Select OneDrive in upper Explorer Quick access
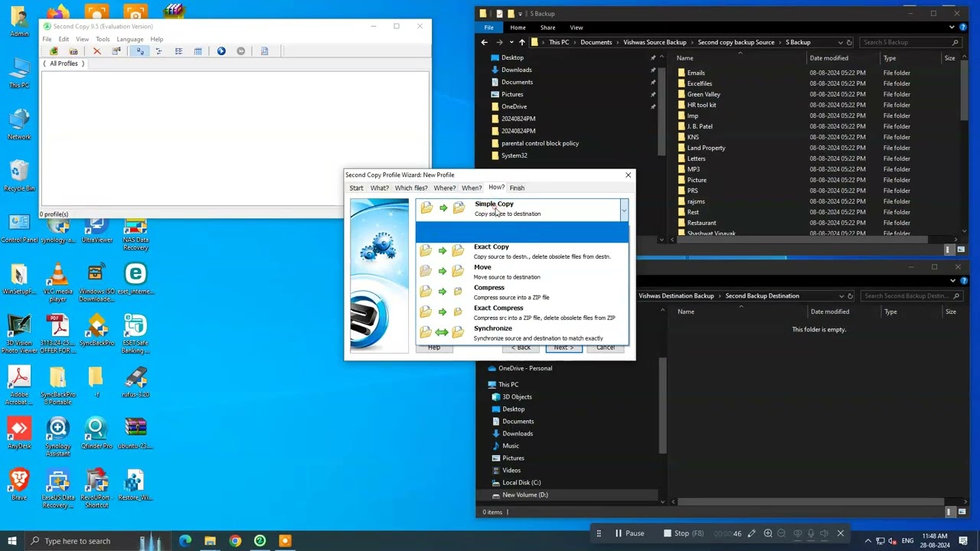This screenshot has width=980, height=551. (514, 106)
